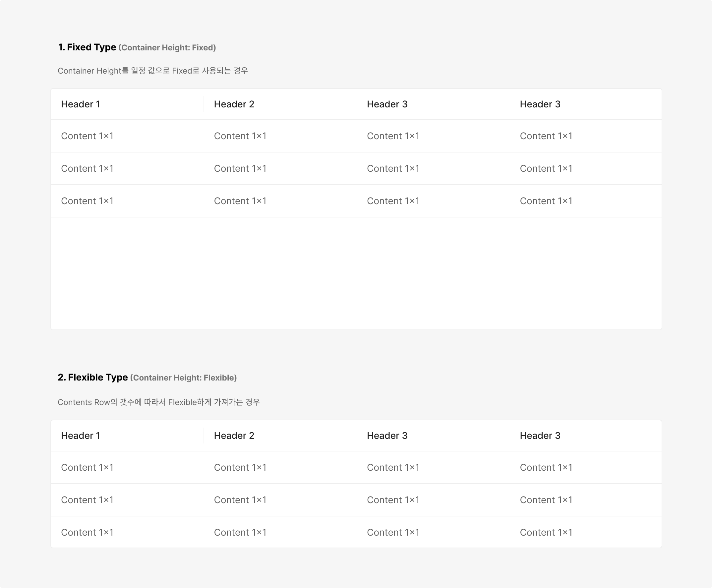Select first-row, third-column cell in Flexible table

click(x=393, y=468)
